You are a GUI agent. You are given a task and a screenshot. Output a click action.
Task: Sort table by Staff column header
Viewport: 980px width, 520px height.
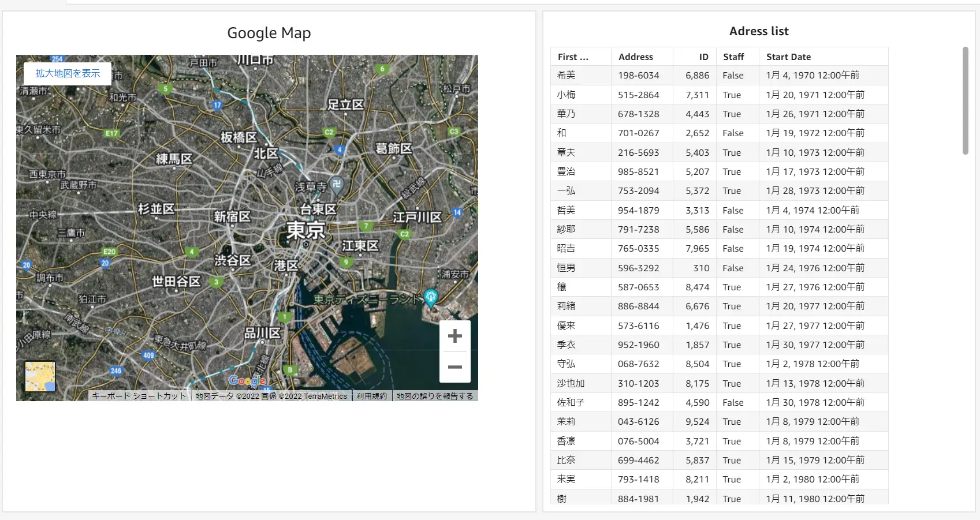[737, 57]
